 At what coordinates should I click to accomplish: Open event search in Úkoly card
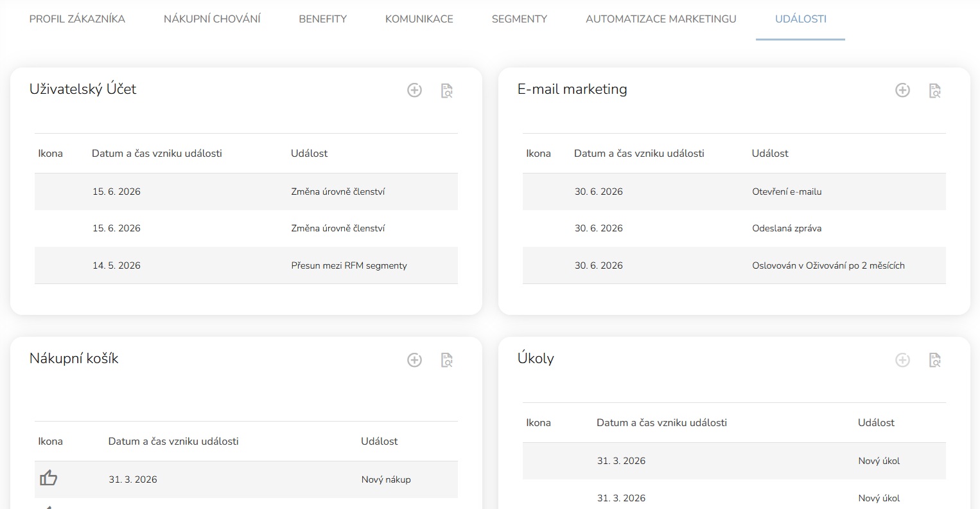pos(935,360)
